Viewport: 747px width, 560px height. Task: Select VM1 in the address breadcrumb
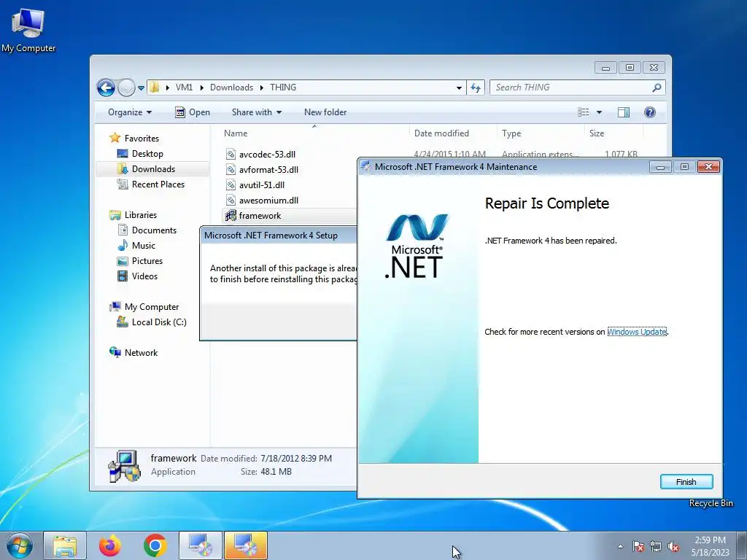pos(184,87)
